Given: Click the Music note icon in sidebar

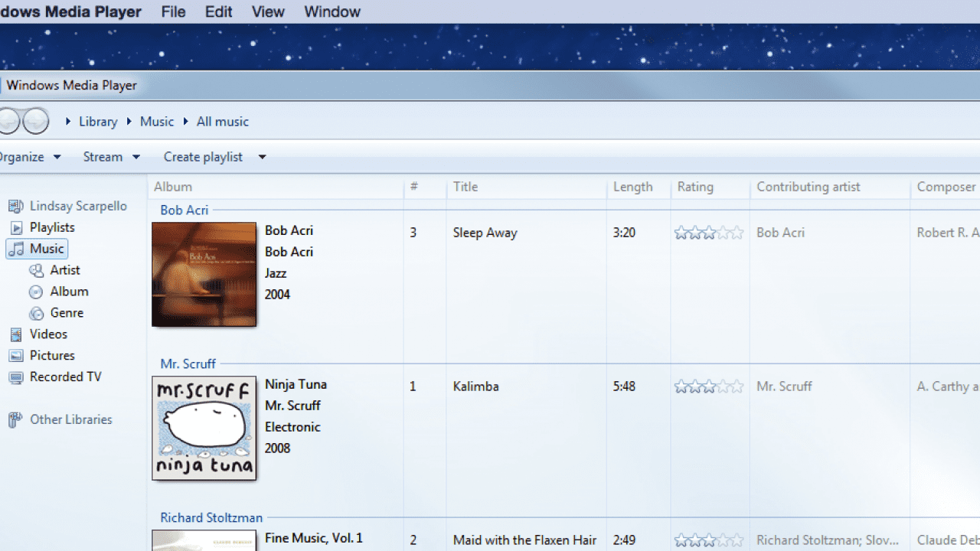Looking at the screenshot, I should (16, 249).
